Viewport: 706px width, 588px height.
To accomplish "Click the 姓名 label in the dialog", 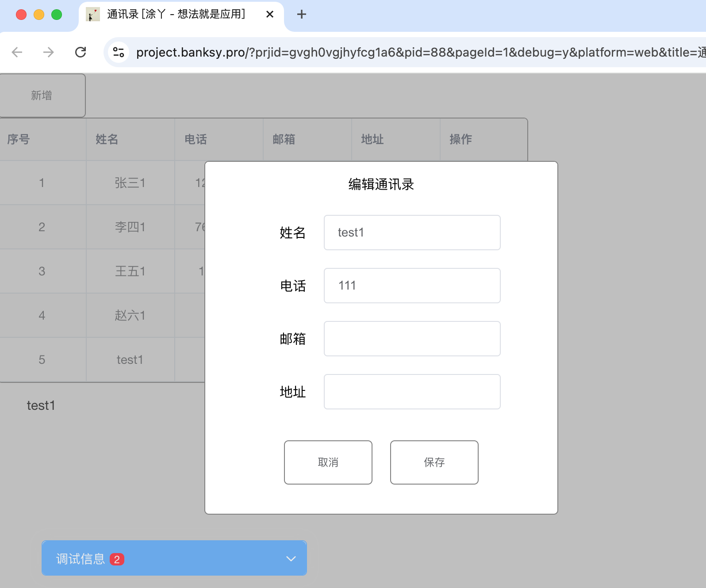I will click(x=293, y=233).
